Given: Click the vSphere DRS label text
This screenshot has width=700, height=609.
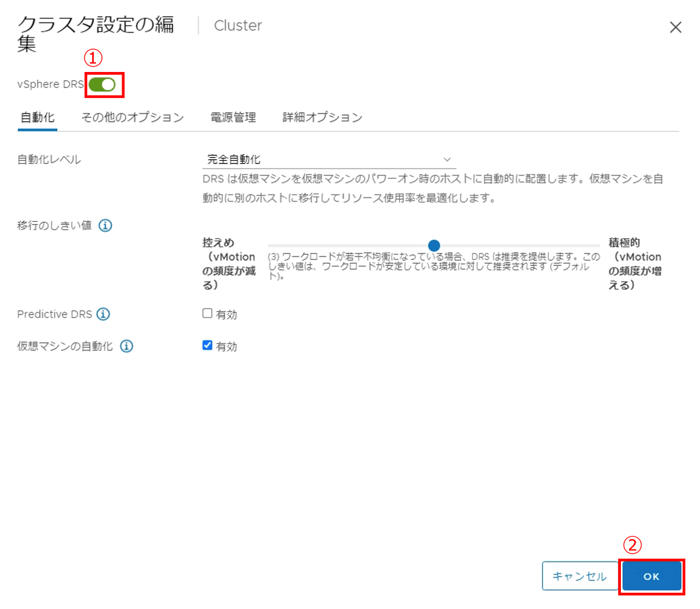Looking at the screenshot, I should [x=50, y=85].
